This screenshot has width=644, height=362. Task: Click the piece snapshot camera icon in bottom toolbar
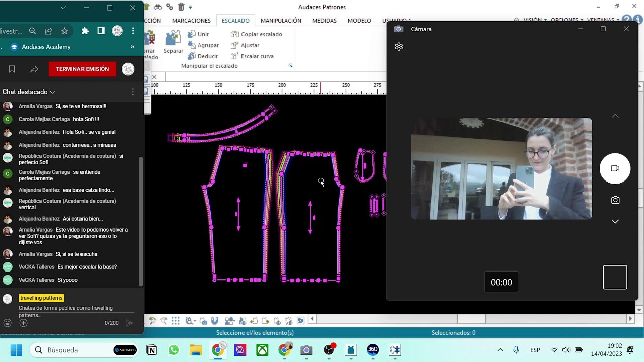(203, 321)
